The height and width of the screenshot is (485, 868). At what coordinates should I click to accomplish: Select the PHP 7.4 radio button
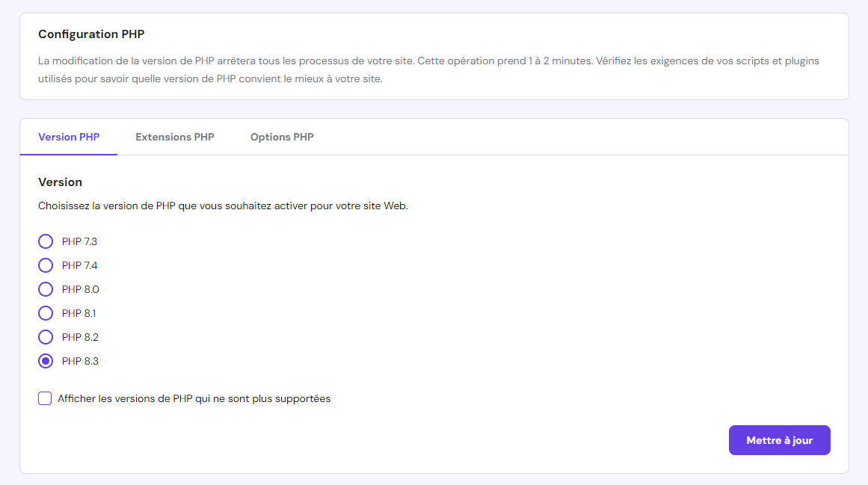click(45, 265)
